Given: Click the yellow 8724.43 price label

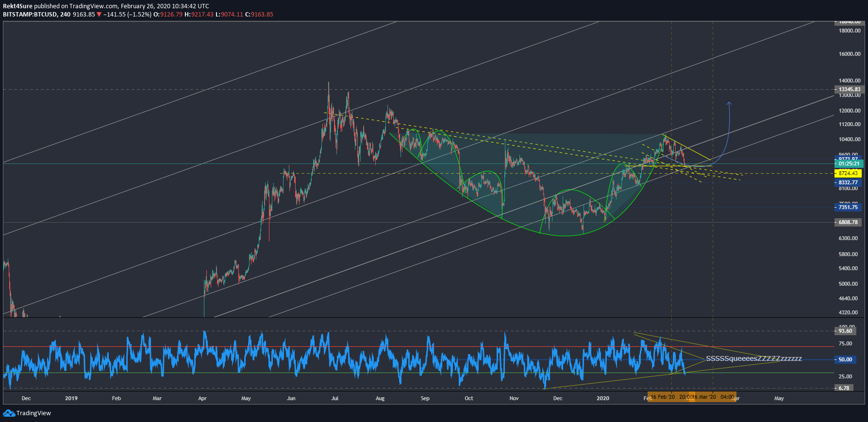Looking at the screenshot, I should (x=848, y=173).
